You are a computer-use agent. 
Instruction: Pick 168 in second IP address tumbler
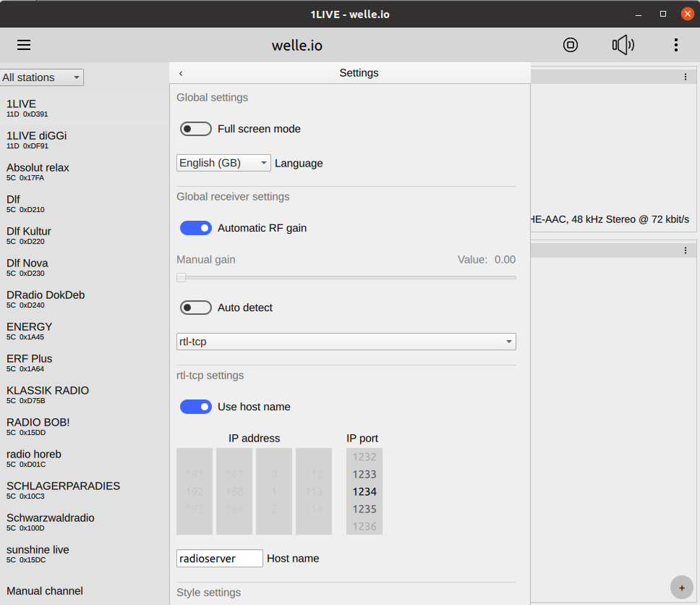click(x=234, y=491)
